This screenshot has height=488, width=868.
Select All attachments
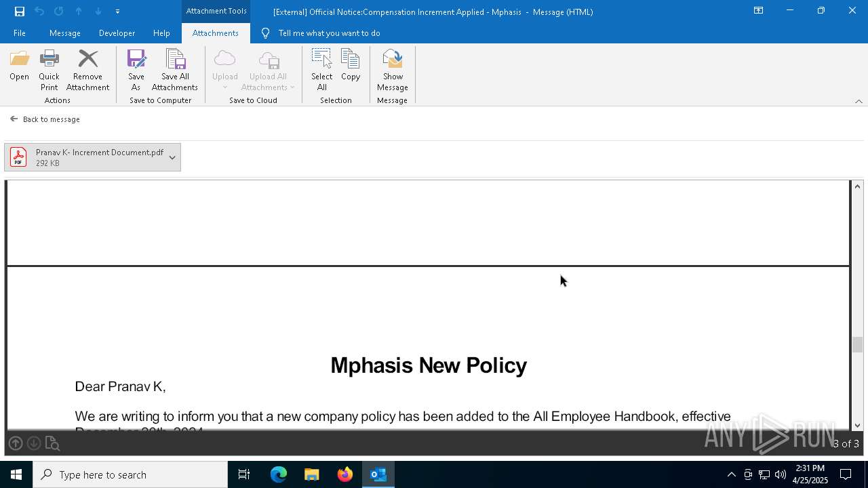(x=321, y=70)
